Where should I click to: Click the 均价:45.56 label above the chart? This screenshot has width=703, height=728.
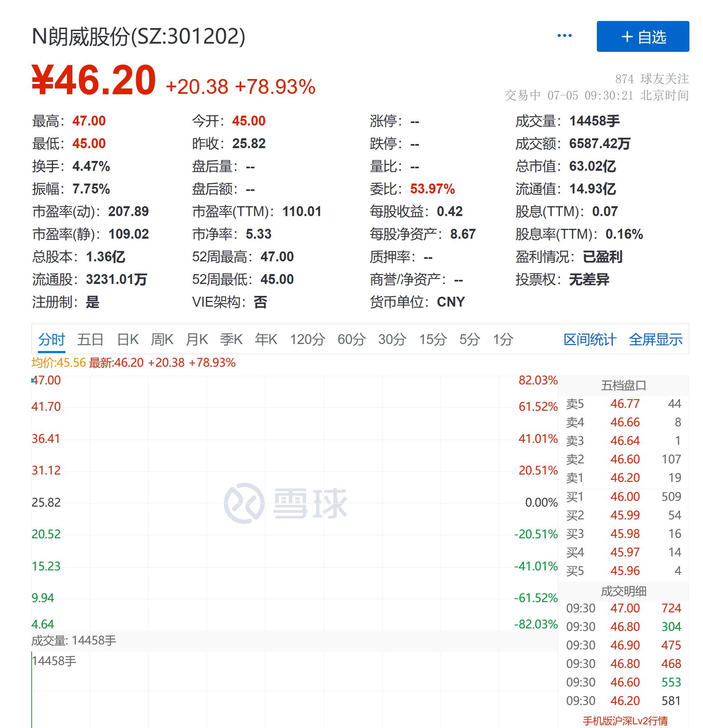59,363
